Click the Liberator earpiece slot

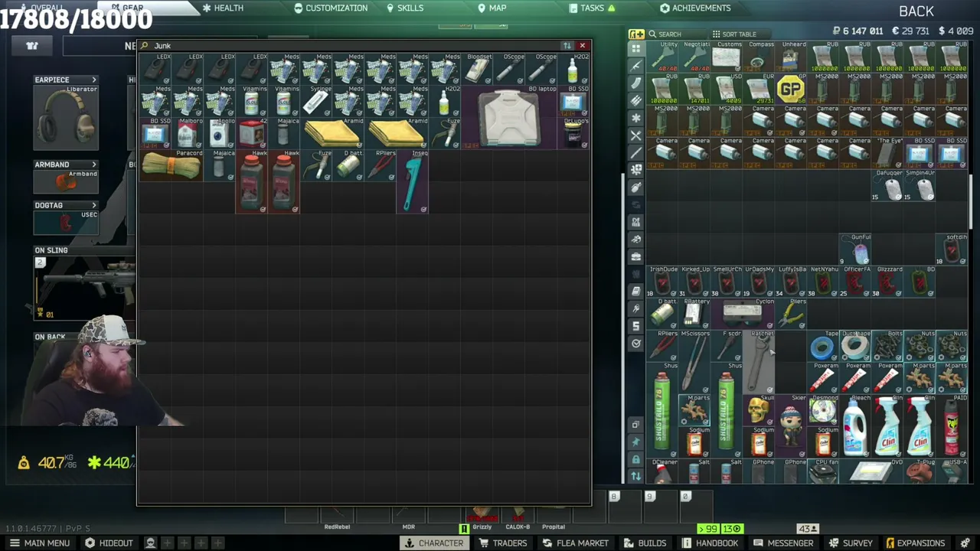click(67, 119)
